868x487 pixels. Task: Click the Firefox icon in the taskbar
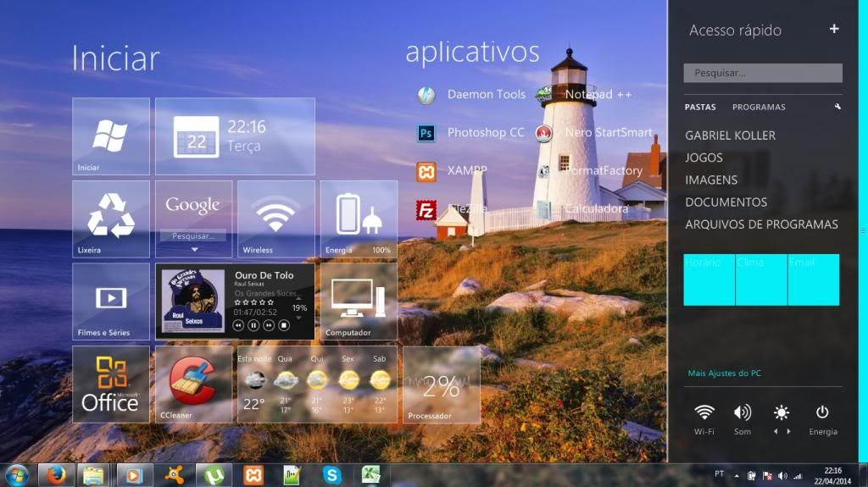coord(57,474)
